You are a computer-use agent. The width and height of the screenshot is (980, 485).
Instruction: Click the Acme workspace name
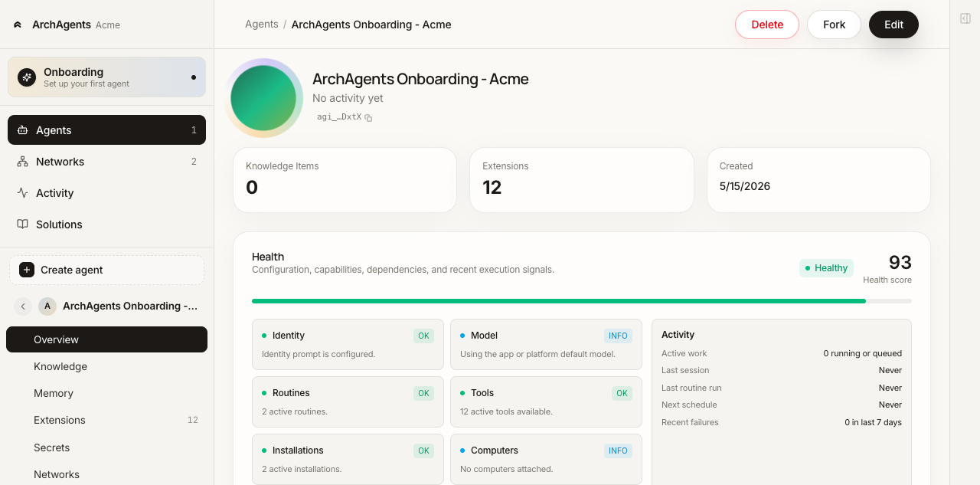click(108, 25)
